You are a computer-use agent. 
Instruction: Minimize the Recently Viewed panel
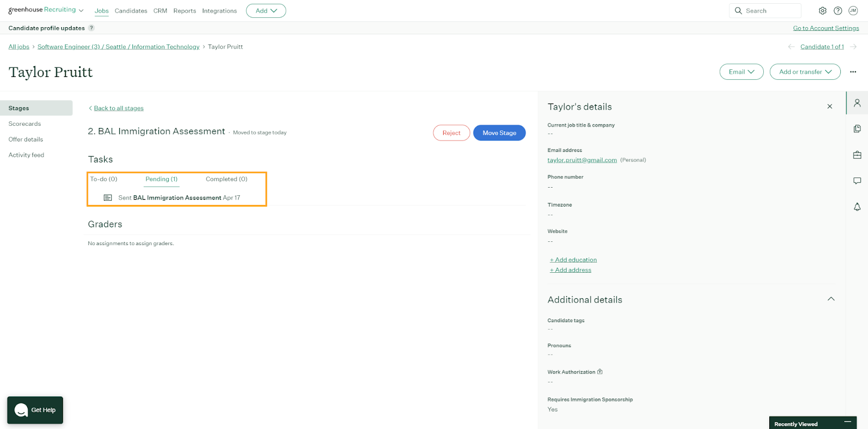[847, 422]
